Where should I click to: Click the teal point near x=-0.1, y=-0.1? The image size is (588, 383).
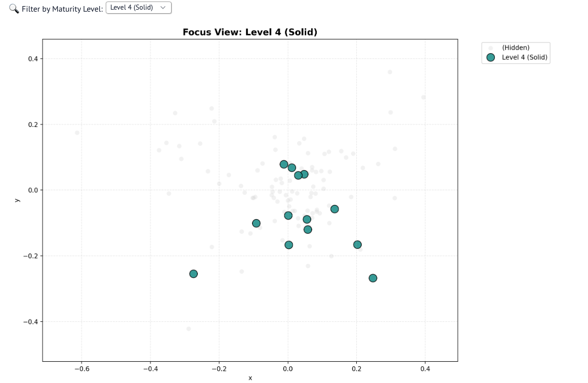pyautogui.click(x=256, y=223)
